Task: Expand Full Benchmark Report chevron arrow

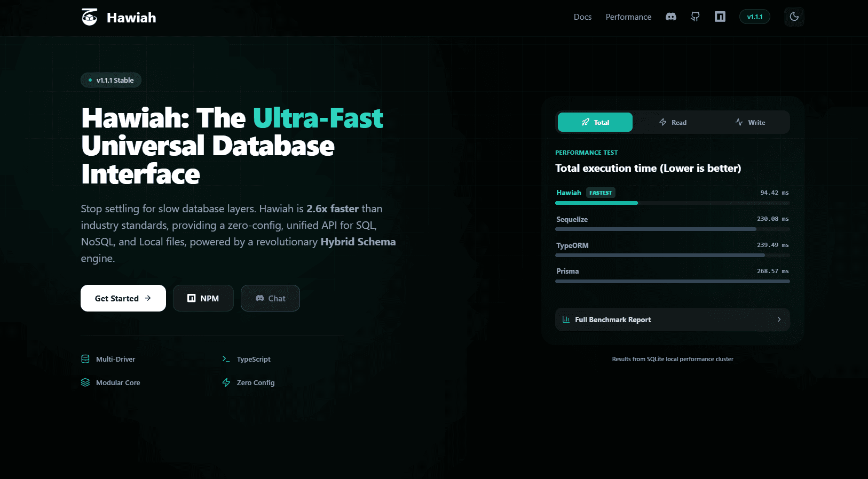Action: [779, 320]
